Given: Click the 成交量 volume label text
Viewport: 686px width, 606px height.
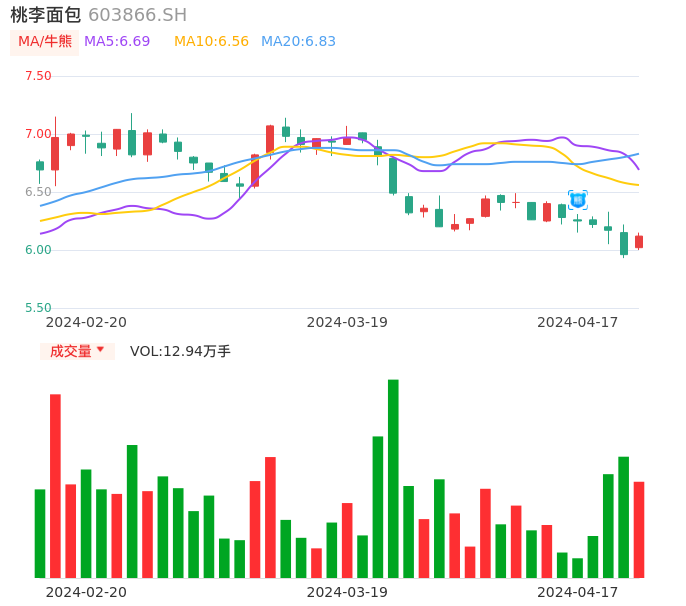Looking at the screenshot, I should point(70,351).
